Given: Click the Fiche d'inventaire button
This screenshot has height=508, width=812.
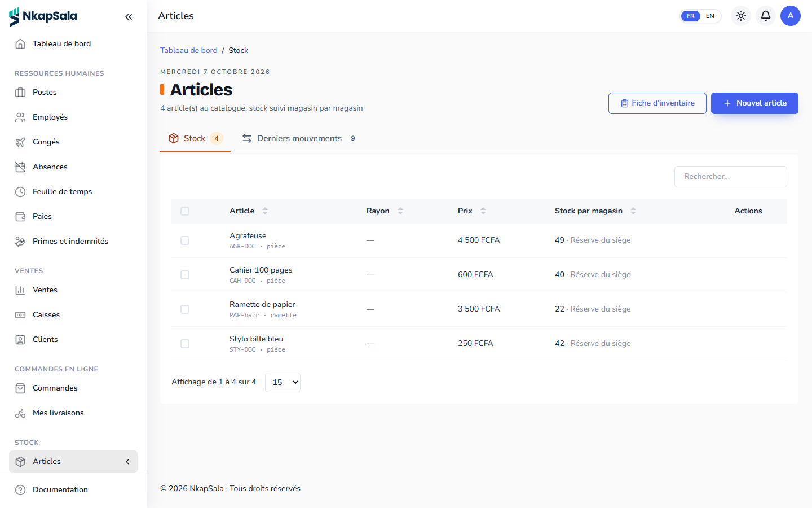Looking at the screenshot, I should 657,103.
